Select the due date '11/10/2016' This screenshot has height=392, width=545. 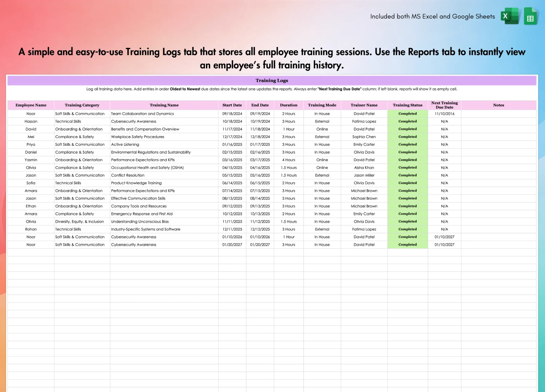tap(444, 114)
